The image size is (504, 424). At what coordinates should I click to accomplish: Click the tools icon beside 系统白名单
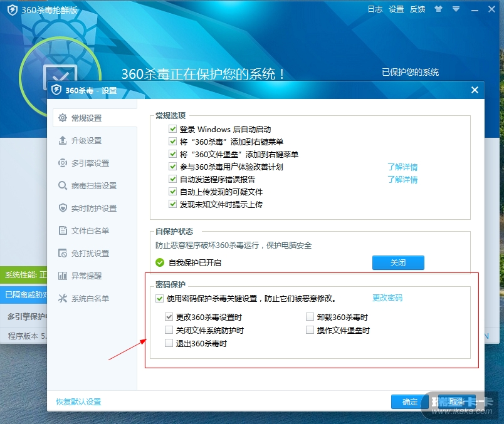point(62,298)
